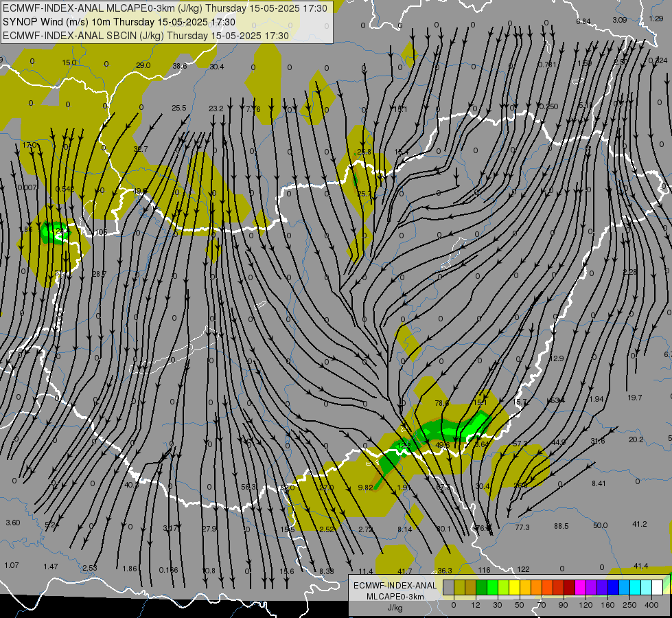Click the SYNOP Wind 10m header line
Image resolution: width=672 pixels, height=618 pixels.
coord(119,22)
